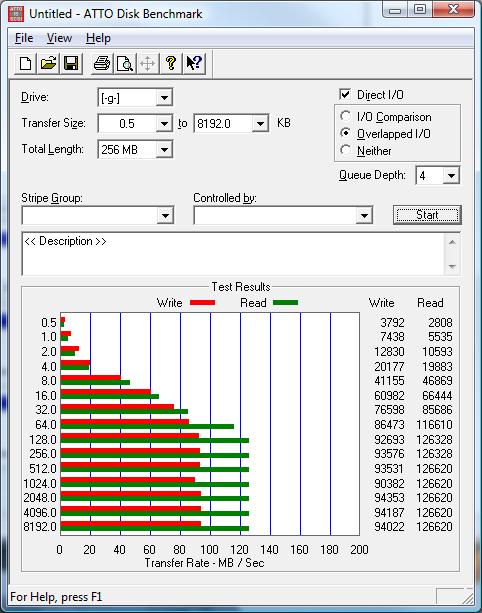Activate the context help pointer icon

(194, 63)
